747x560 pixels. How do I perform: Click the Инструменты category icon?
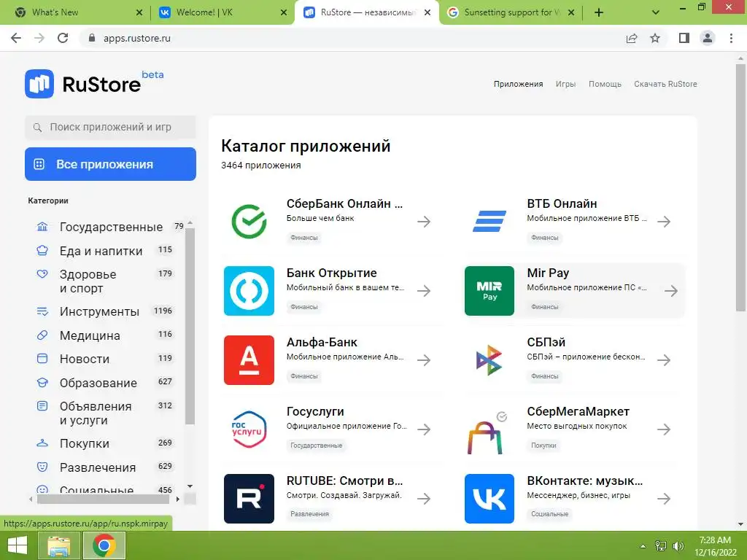[42, 311]
